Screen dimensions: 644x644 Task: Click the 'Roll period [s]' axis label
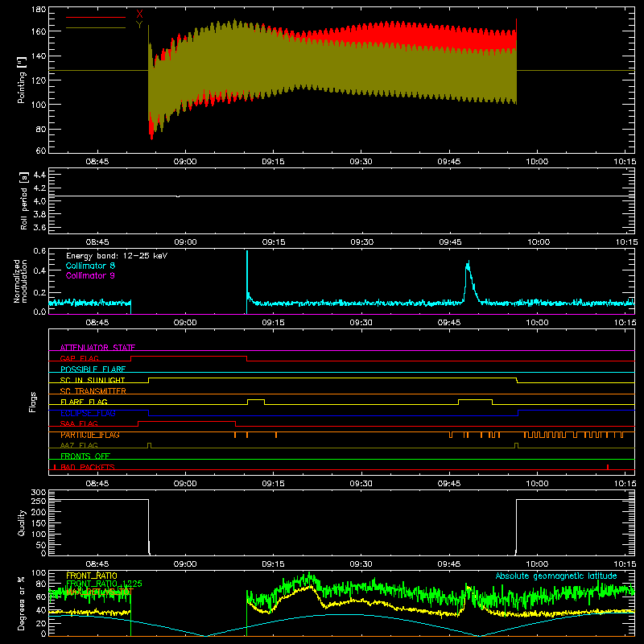pyautogui.click(x=23, y=200)
